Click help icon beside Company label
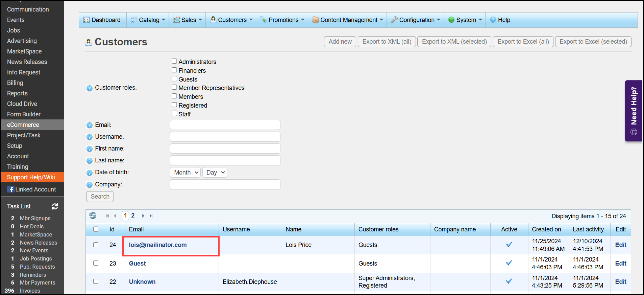Screen dimensions: 644x295 coord(89,185)
